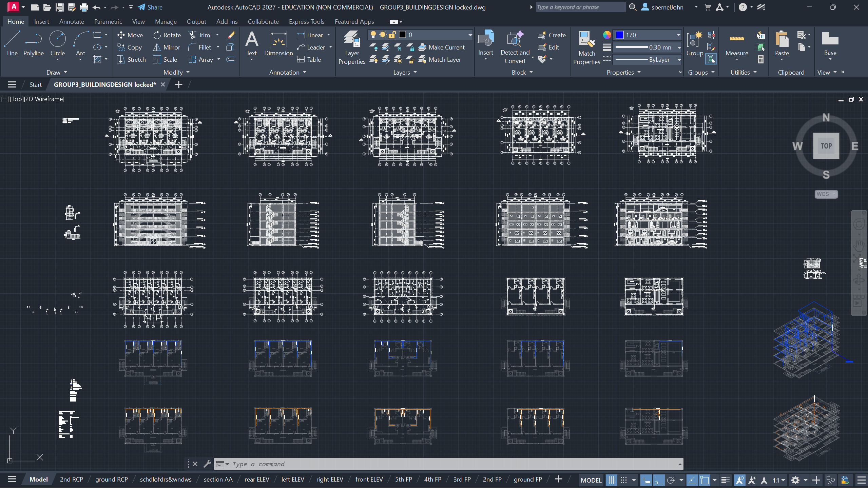
Task: Click Match Properties tool
Action: [x=586, y=47]
